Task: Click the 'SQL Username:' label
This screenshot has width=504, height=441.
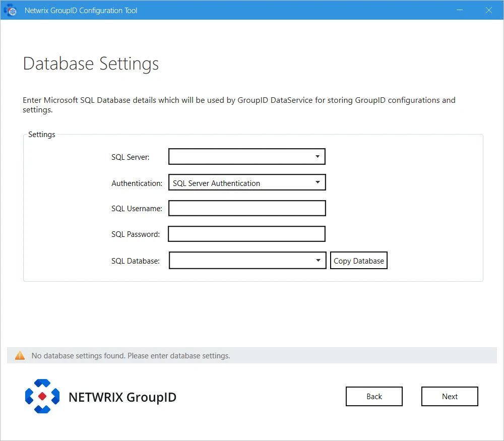Action: tap(137, 209)
